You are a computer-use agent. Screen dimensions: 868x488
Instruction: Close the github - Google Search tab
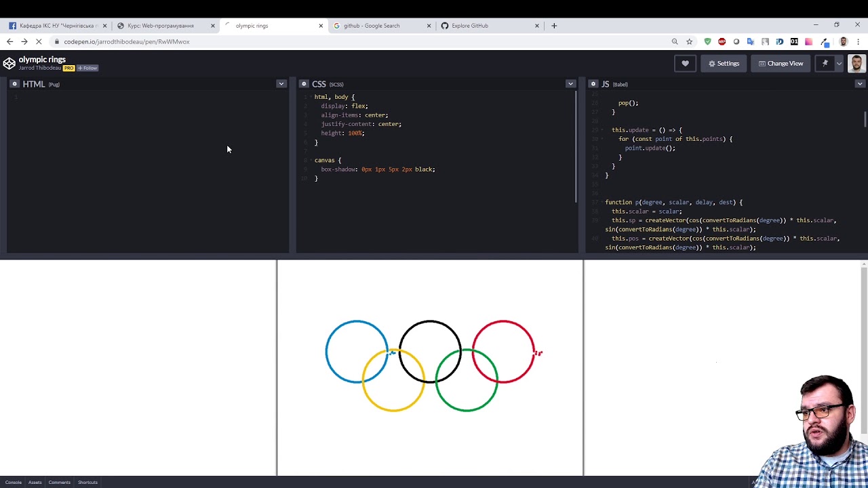(429, 26)
